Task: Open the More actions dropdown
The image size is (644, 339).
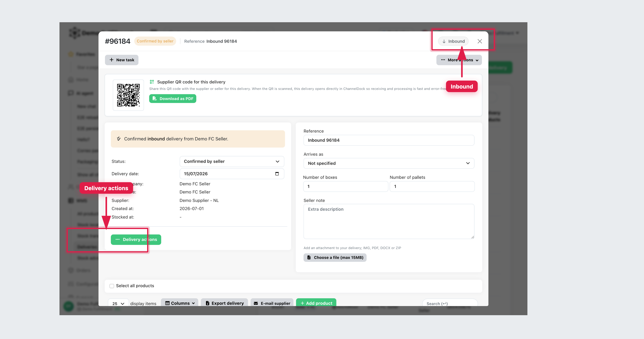Action: pyautogui.click(x=459, y=60)
